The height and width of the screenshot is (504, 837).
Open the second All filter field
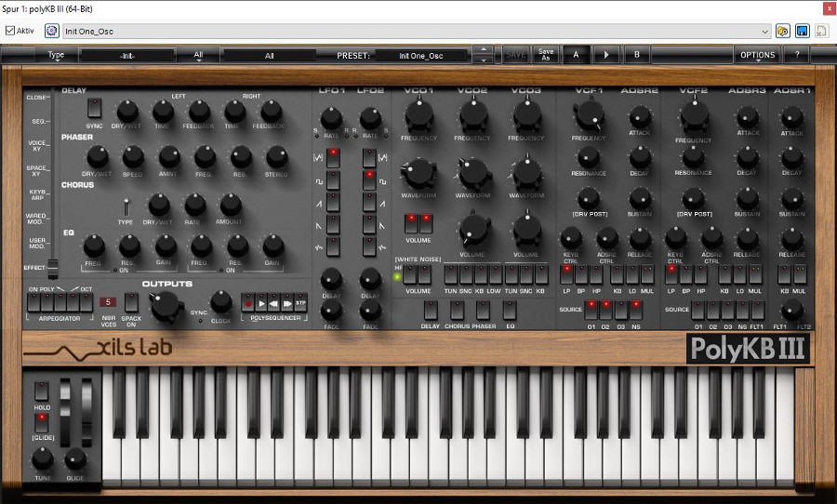click(269, 56)
